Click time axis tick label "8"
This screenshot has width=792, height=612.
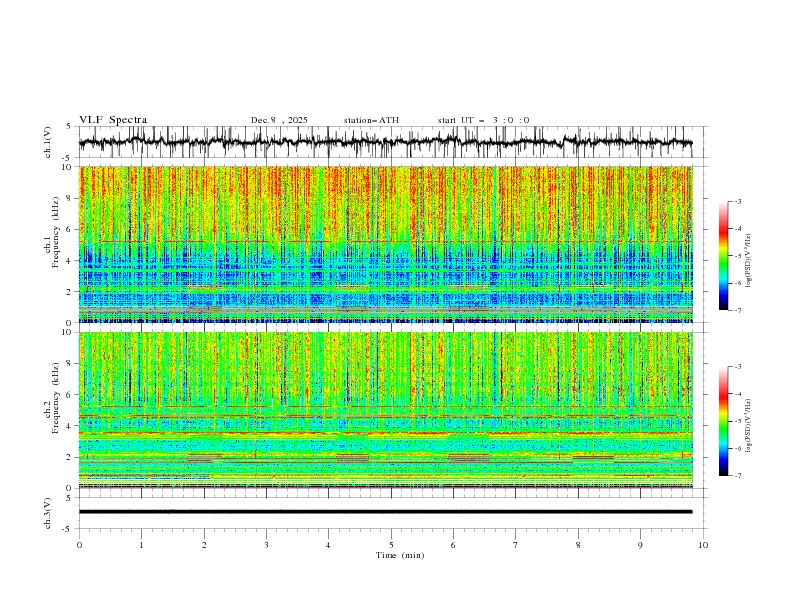click(578, 545)
